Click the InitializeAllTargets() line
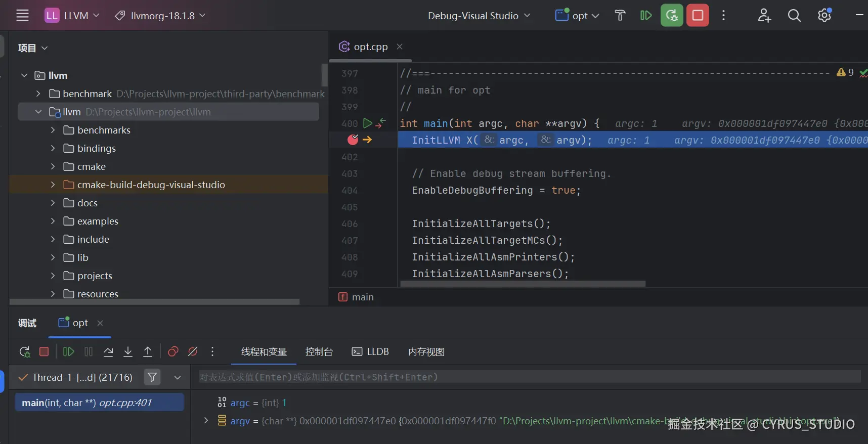The width and height of the screenshot is (868, 444). coord(481,224)
